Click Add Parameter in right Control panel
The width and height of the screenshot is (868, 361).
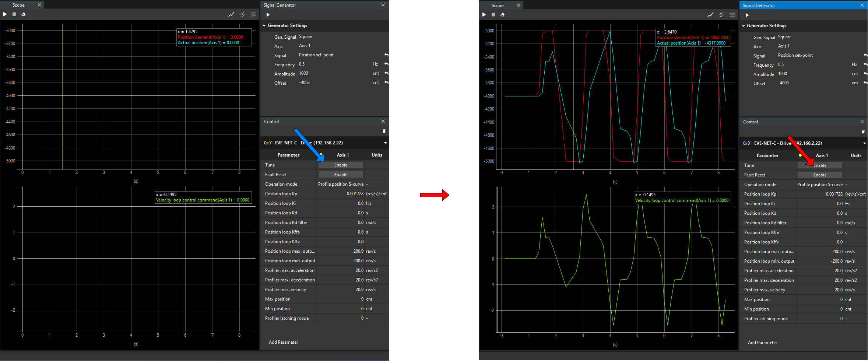(x=762, y=343)
